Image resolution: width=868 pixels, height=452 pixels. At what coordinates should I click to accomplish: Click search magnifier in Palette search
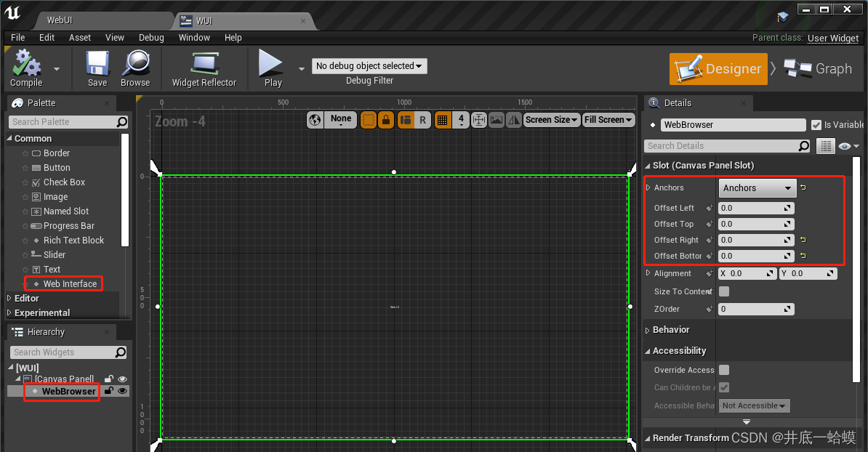pyautogui.click(x=122, y=121)
